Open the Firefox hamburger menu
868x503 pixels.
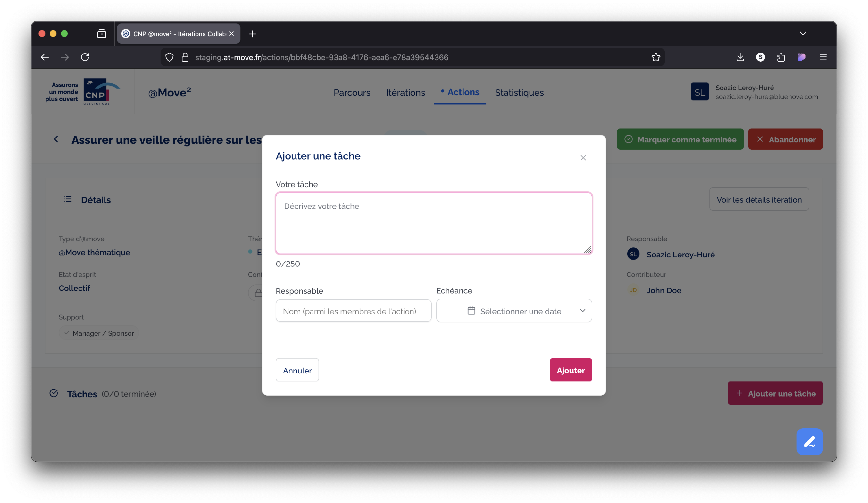pos(823,57)
